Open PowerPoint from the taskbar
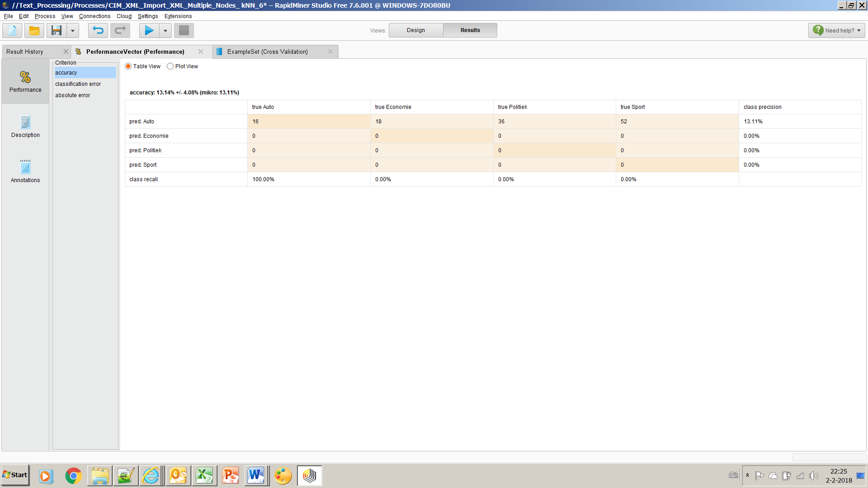 click(231, 476)
